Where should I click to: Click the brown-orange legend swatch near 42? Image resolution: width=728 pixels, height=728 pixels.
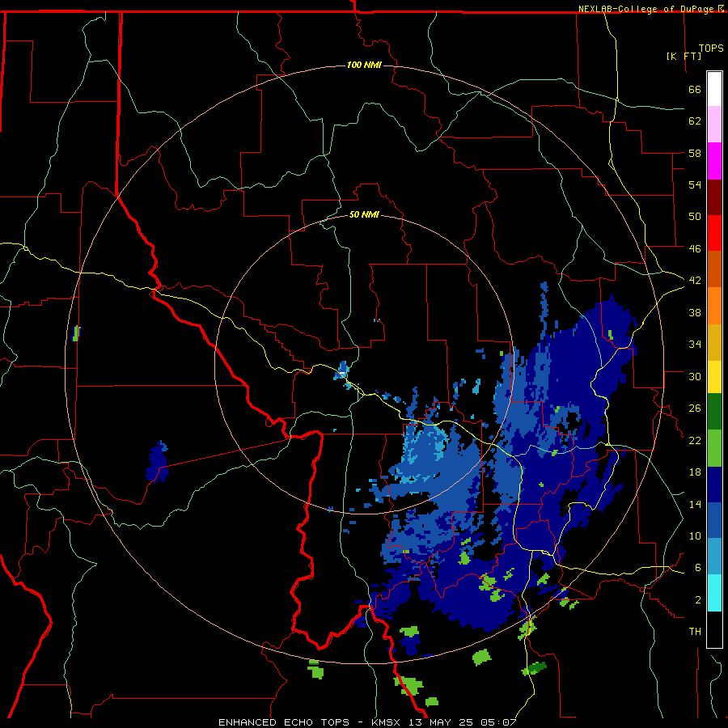[x=714, y=269]
